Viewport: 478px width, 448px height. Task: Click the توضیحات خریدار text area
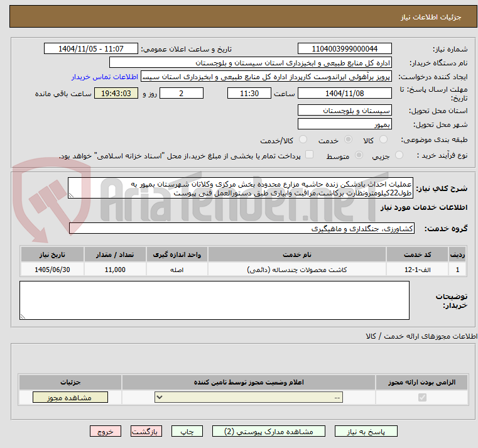(x=214, y=300)
